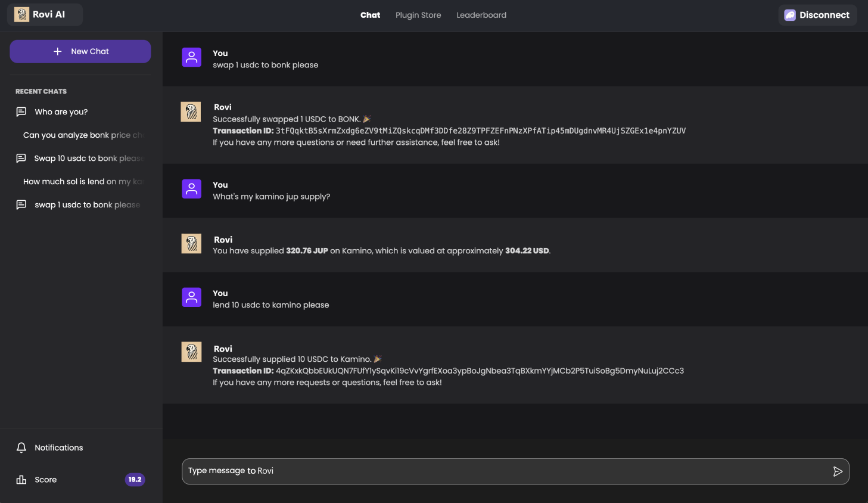Screen dimensions: 868x503
Task: Click the wallet icon in Disconnect button
Action: (x=789, y=15)
